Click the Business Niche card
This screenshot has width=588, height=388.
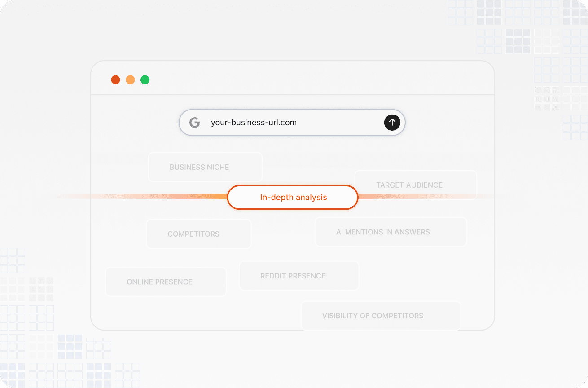(205, 167)
